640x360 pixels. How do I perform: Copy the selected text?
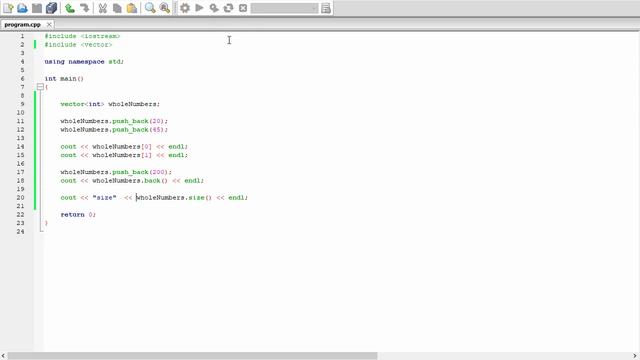117,8
